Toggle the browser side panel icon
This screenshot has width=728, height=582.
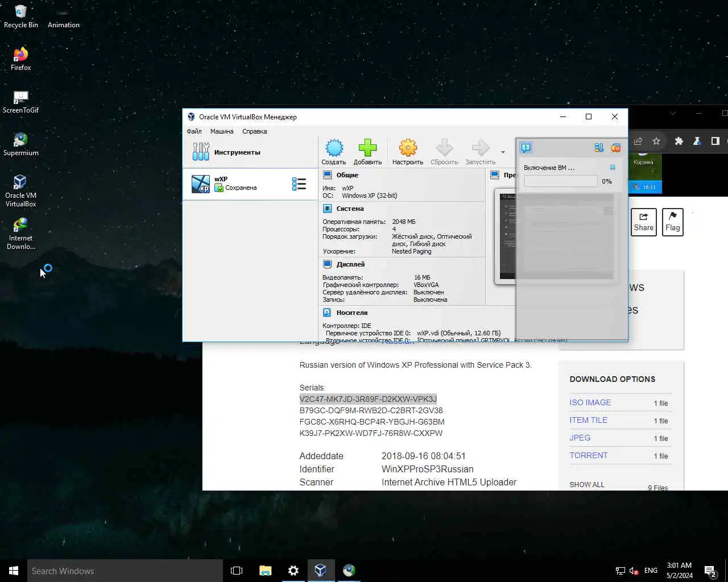coord(715,141)
